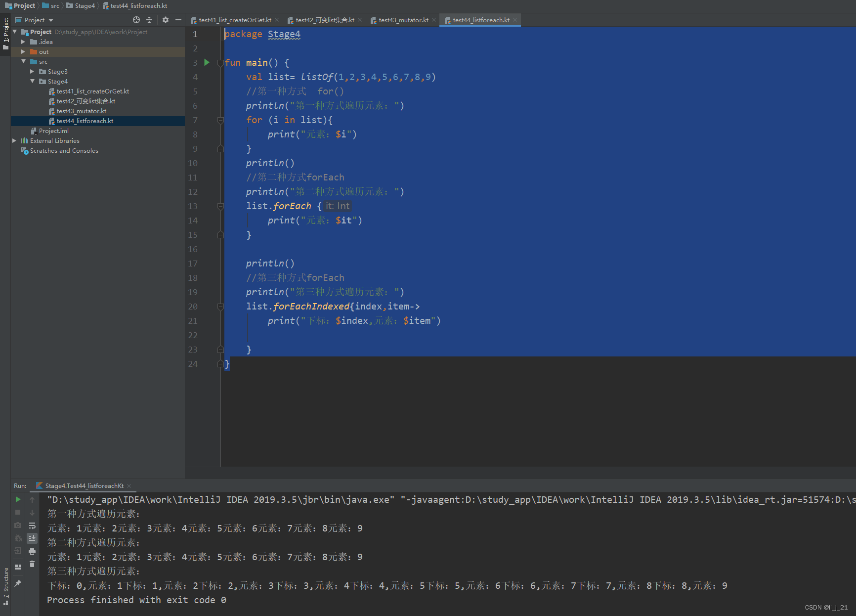
Task: Open Project panel settings gear
Action: pos(166,20)
